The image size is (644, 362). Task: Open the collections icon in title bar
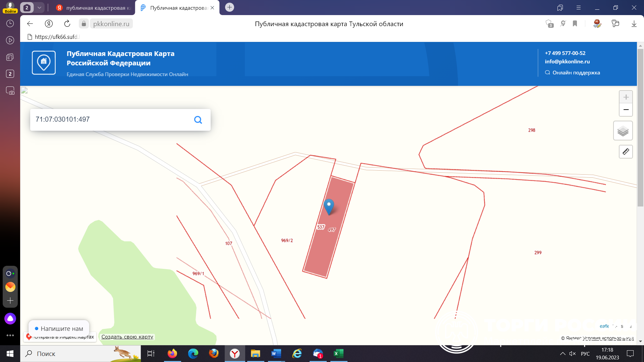tap(560, 8)
